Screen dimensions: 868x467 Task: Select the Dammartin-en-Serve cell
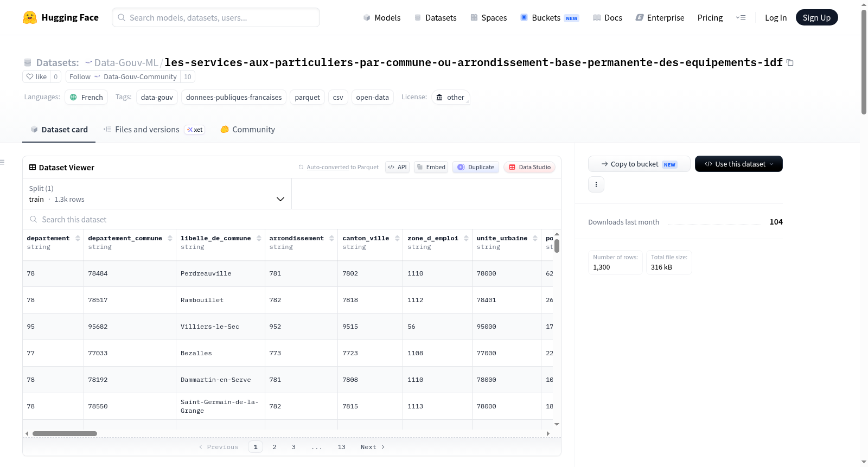220,380
